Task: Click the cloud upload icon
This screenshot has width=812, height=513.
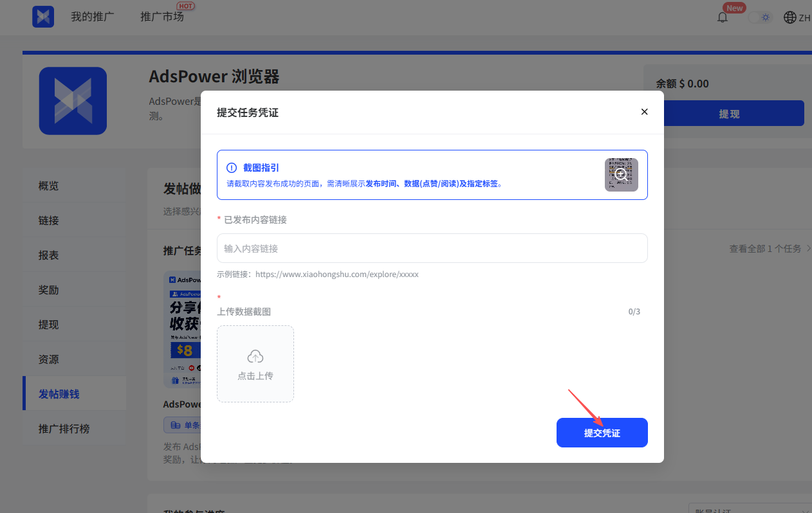Action: click(255, 356)
